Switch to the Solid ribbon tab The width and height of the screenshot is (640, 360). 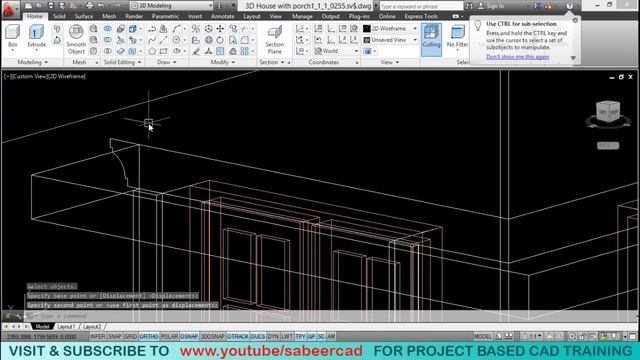click(x=59, y=16)
